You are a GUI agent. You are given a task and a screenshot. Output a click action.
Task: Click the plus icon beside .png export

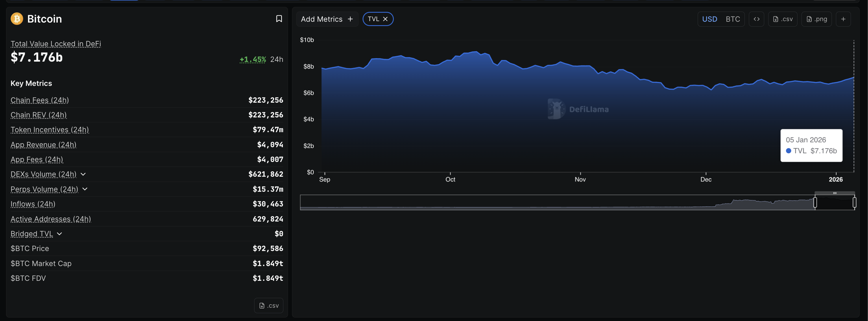click(x=844, y=19)
